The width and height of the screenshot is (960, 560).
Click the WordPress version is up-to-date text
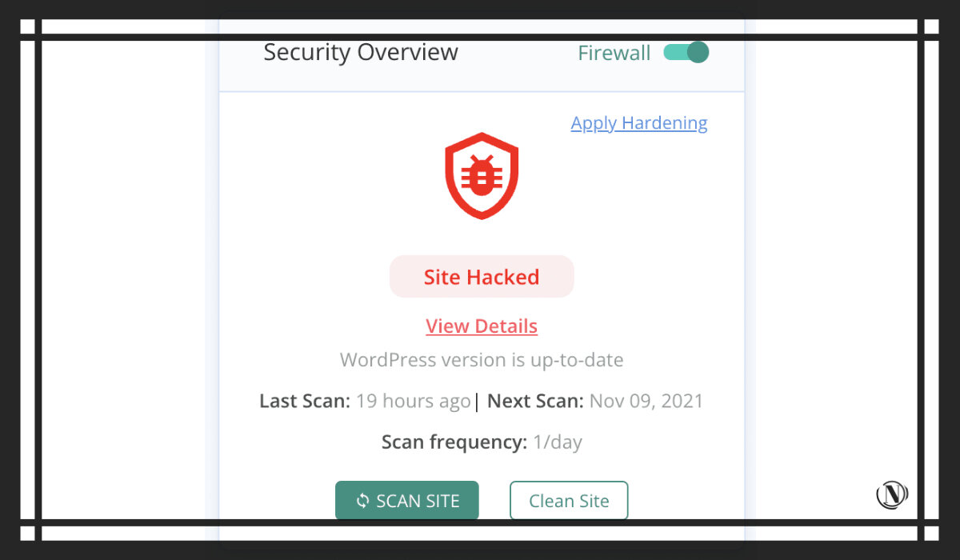[482, 360]
